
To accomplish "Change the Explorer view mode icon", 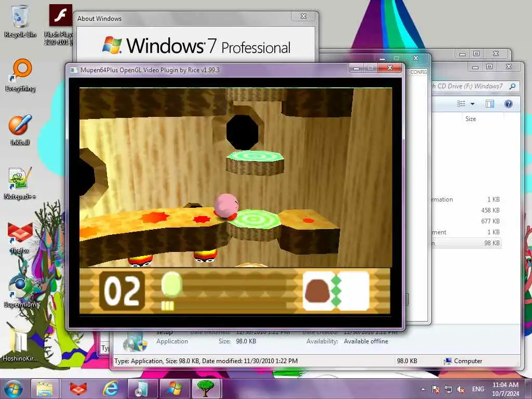I will pyautogui.click(x=461, y=104).
